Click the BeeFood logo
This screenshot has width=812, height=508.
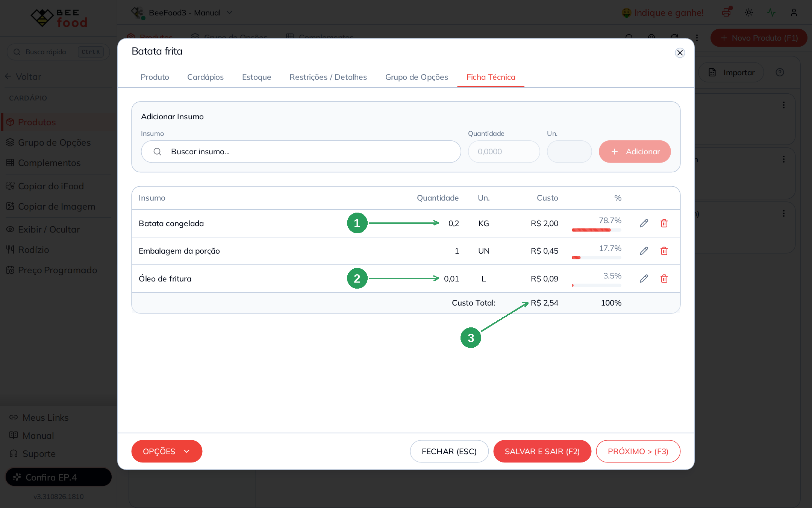[59, 18]
